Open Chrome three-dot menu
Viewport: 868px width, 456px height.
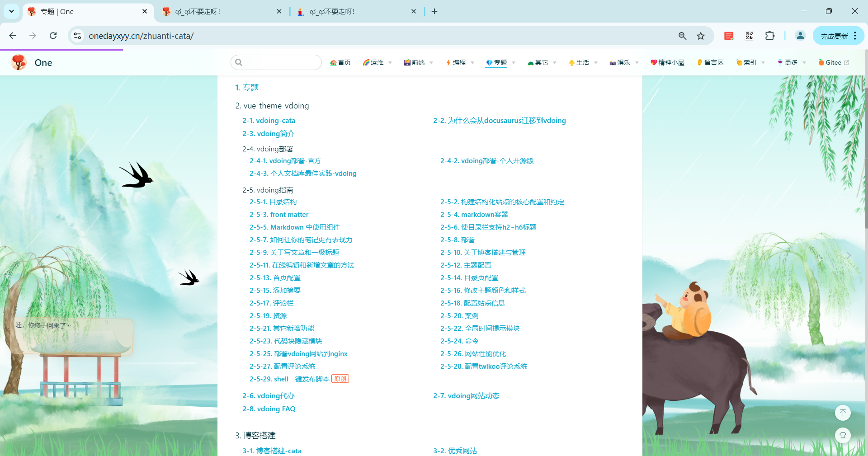coord(855,36)
